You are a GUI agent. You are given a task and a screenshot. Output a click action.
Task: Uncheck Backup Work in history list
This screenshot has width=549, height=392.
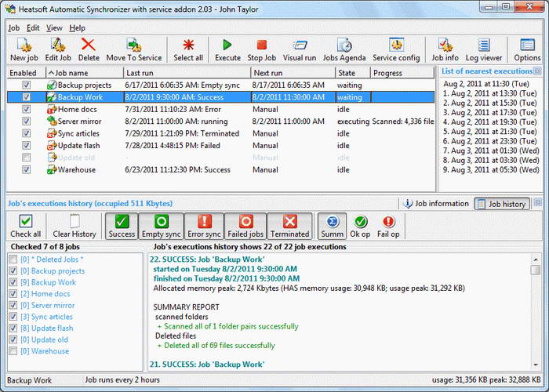[x=13, y=282]
